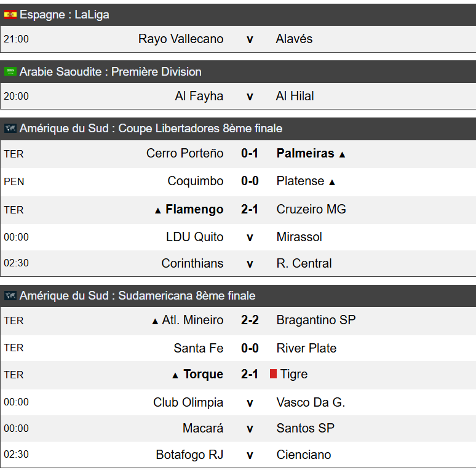Click the qualification arrow next to Palmeiras
This screenshot has width=476, height=470.
coord(342,154)
